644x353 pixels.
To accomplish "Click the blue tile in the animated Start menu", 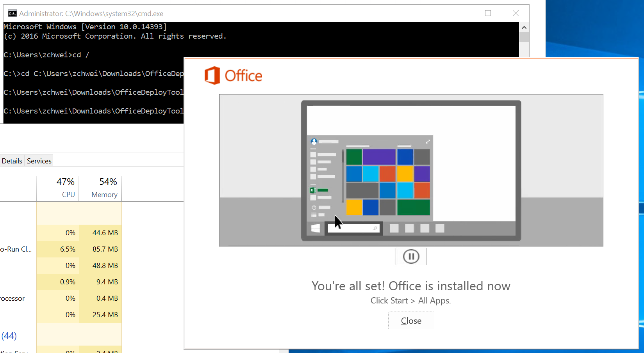I will pyautogui.click(x=405, y=156).
